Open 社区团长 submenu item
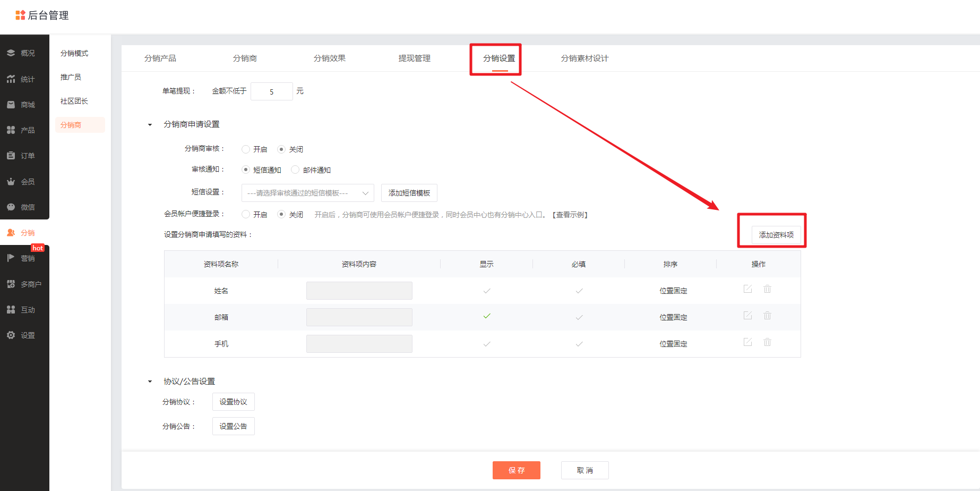 click(74, 101)
